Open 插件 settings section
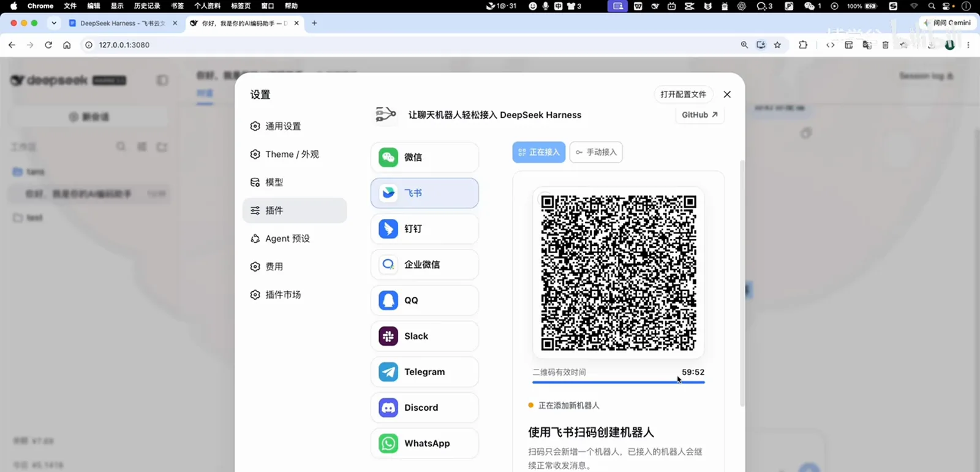 coord(295,210)
